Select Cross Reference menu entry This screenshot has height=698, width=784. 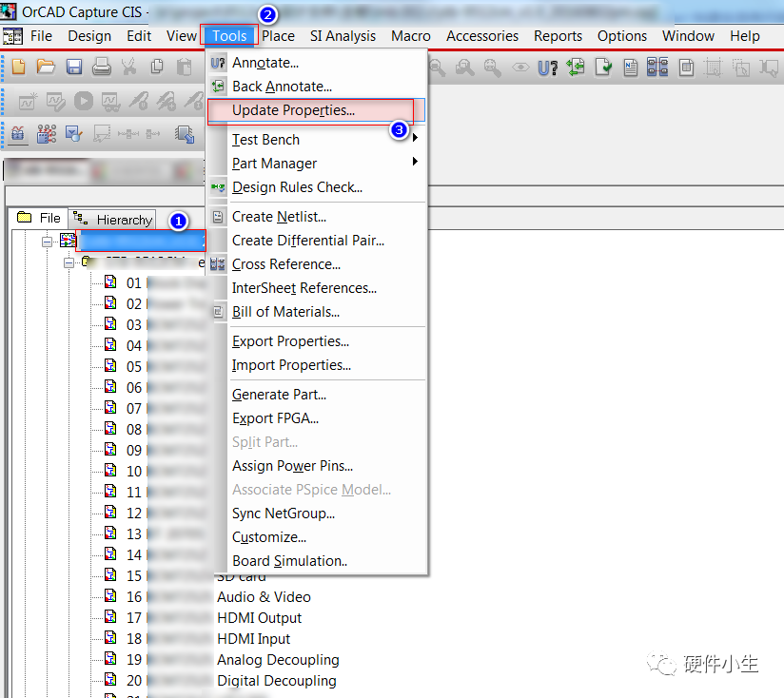pyautogui.click(x=317, y=264)
